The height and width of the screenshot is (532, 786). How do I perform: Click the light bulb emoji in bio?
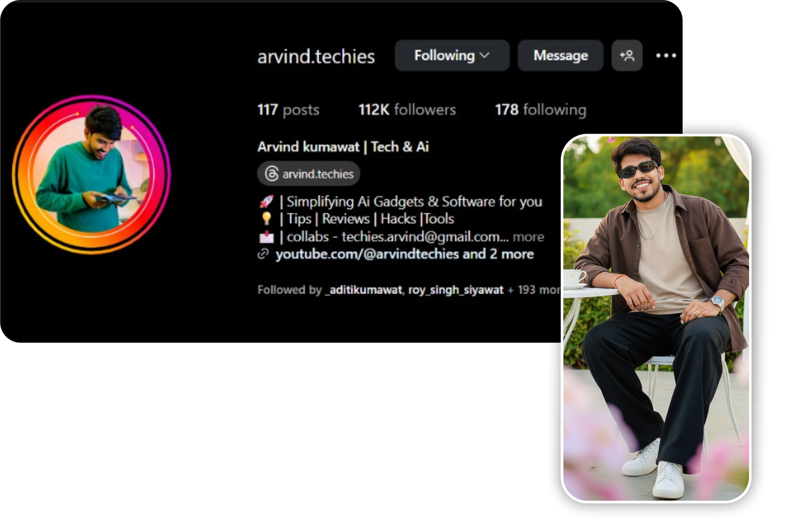click(x=266, y=219)
